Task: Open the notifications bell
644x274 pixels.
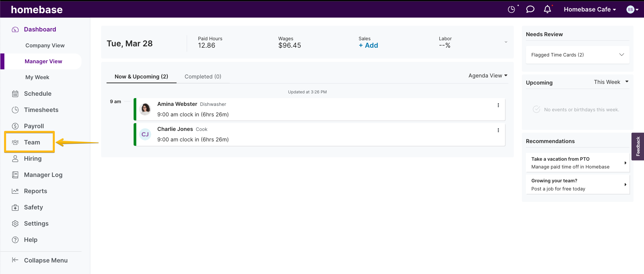Action: [x=547, y=9]
